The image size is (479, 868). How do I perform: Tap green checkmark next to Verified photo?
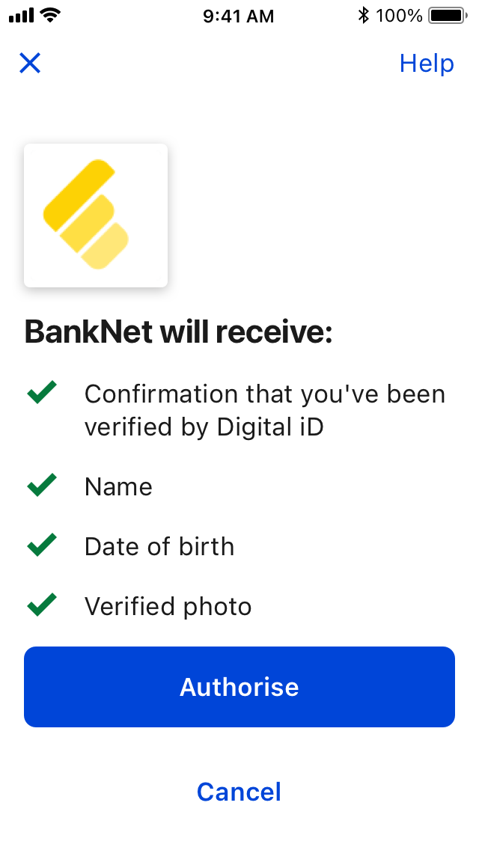(42, 604)
